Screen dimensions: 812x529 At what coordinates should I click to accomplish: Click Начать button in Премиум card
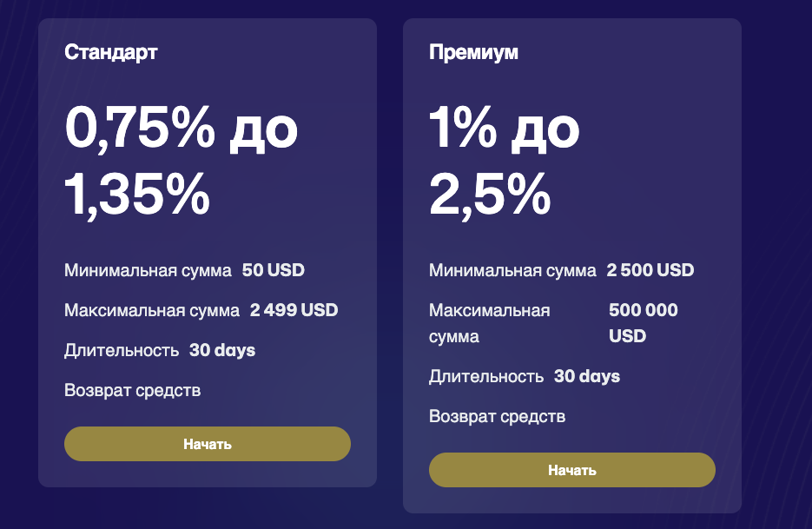(x=571, y=470)
